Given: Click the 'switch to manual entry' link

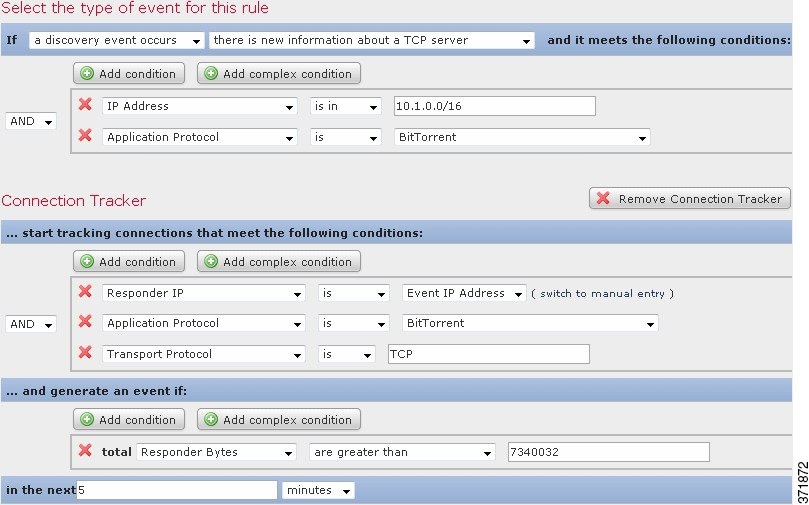Looking at the screenshot, I should coord(602,294).
